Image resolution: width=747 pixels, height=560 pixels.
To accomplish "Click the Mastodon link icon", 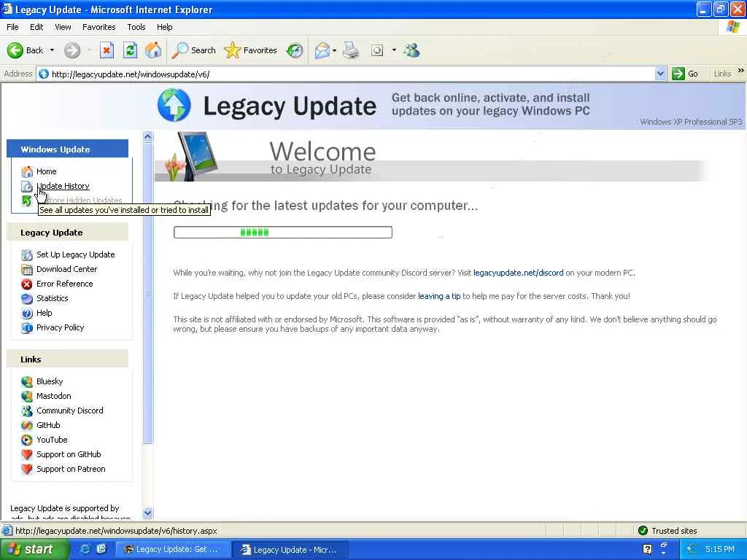I will [x=27, y=396].
